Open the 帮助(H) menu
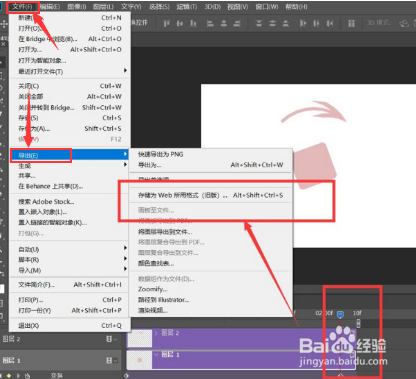Screen dimensions: 416x379 [x=296, y=7]
